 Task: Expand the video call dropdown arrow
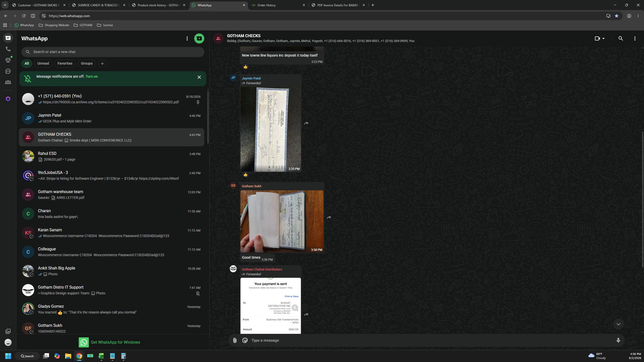[x=603, y=38]
